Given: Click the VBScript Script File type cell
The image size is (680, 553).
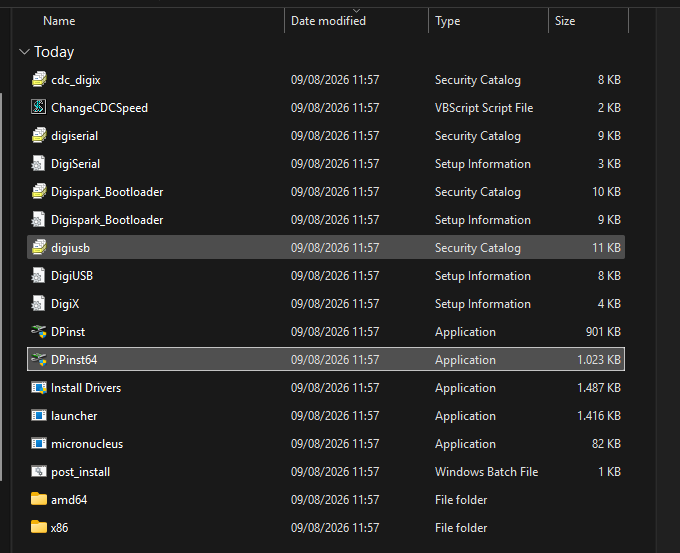Looking at the screenshot, I should point(484,108).
